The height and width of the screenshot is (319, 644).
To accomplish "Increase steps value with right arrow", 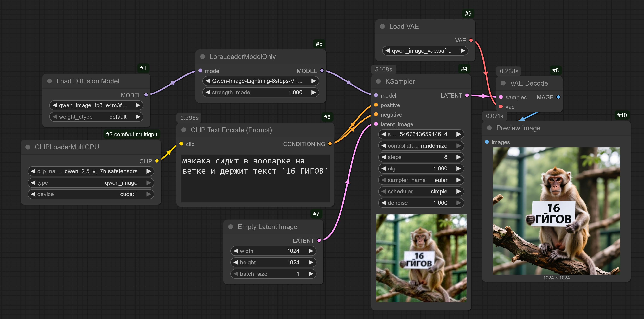I will pos(458,157).
